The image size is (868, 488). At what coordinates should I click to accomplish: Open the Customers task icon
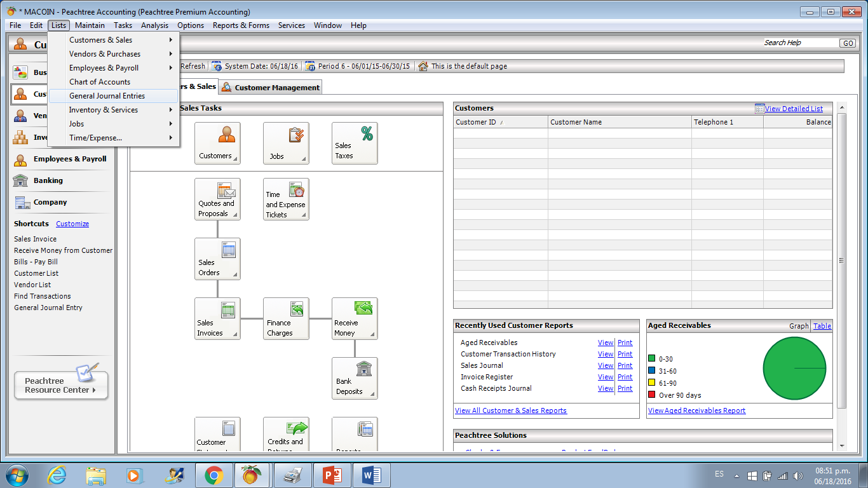pyautogui.click(x=217, y=142)
